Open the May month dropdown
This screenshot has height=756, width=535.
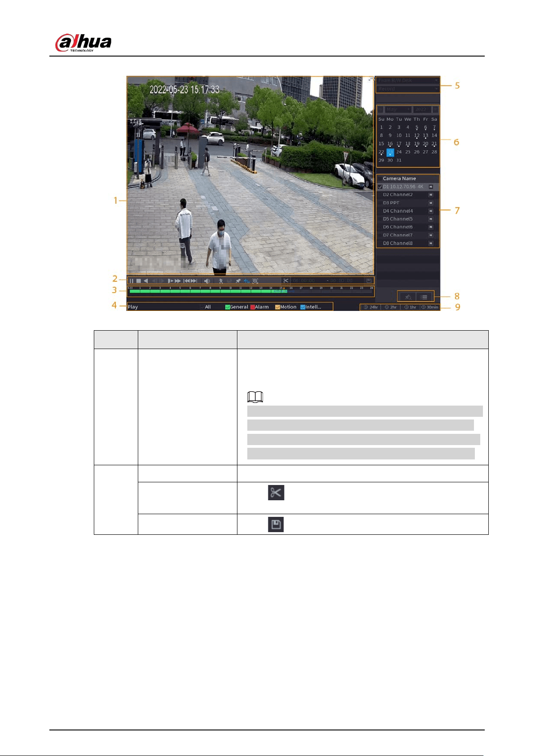(398, 109)
